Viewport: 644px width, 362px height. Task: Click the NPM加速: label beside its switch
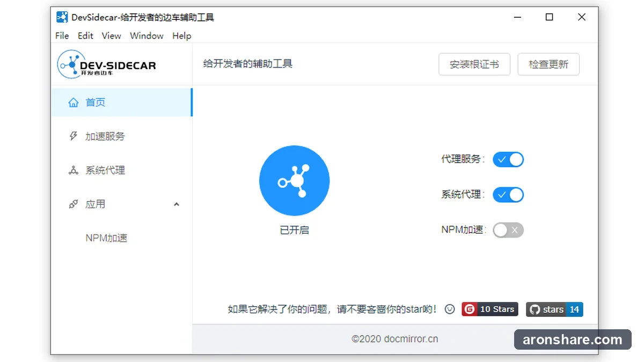click(464, 230)
